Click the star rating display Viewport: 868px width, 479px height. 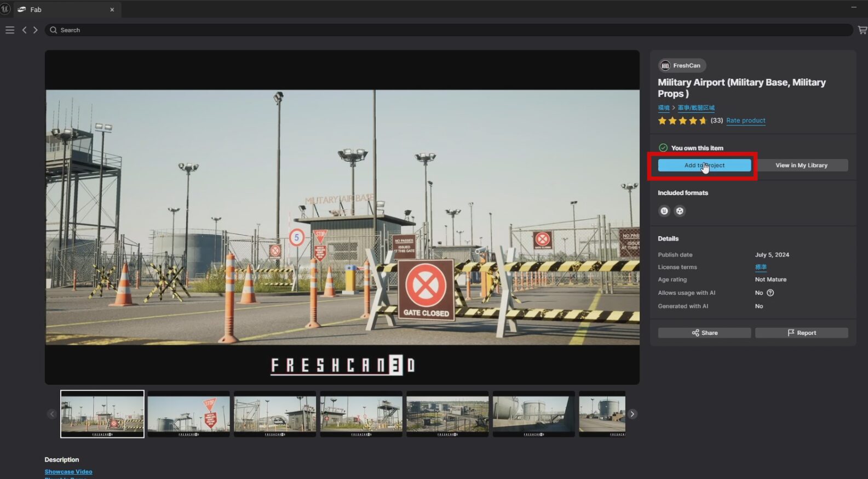(x=682, y=121)
